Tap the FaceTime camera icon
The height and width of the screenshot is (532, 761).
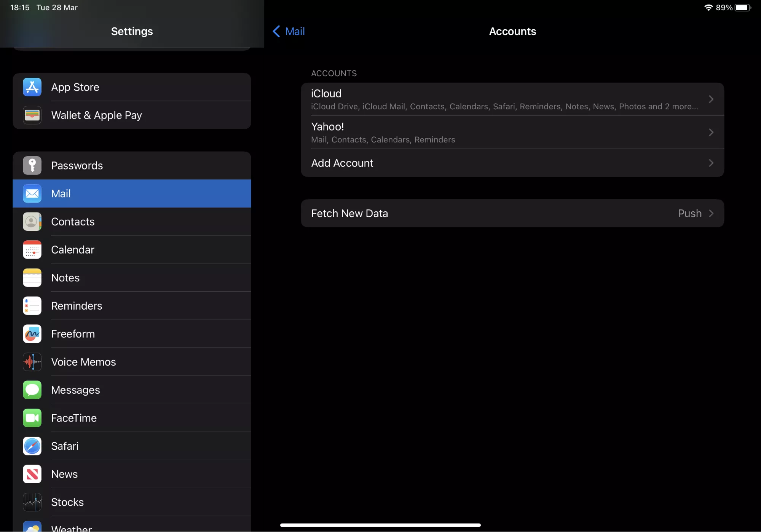[x=32, y=418]
